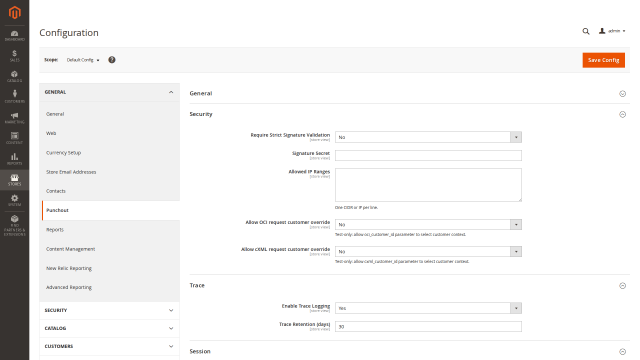Open the System sidebar menu
The width and height of the screenshot is (640, 360).
[14, 200]
